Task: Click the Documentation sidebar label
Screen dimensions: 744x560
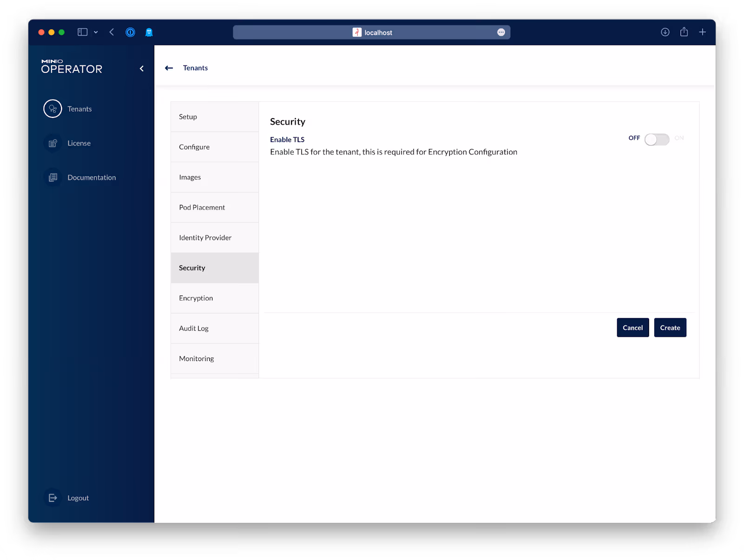Action: 92,178
